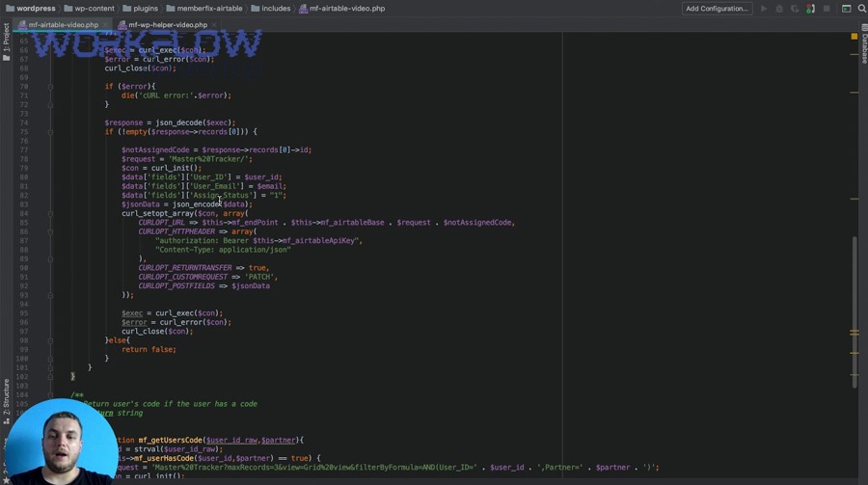Collapse the doc comment at line 104
The width and height of the screenshot is (868, 485).
tap(50, 394)
